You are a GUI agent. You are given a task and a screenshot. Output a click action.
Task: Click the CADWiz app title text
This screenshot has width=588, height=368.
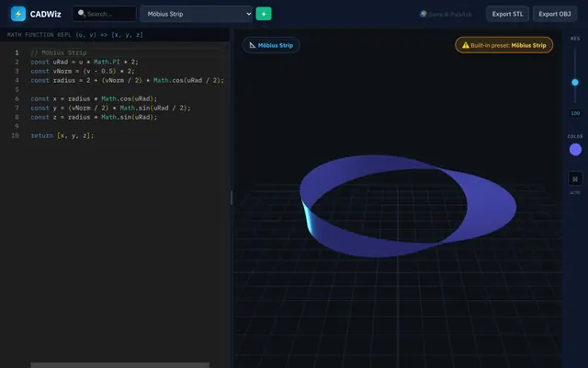(x=45, y=14)
